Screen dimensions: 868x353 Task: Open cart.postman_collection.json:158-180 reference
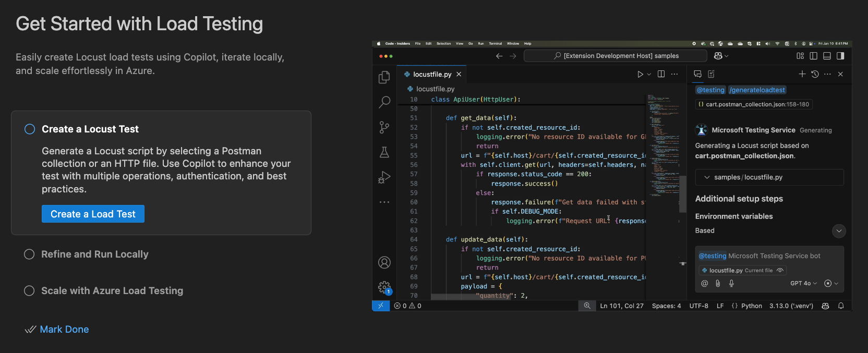coord(754,104)
